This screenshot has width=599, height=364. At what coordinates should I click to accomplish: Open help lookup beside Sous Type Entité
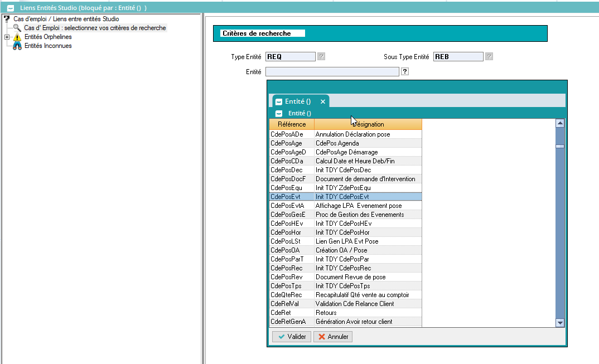pos(489,56)
